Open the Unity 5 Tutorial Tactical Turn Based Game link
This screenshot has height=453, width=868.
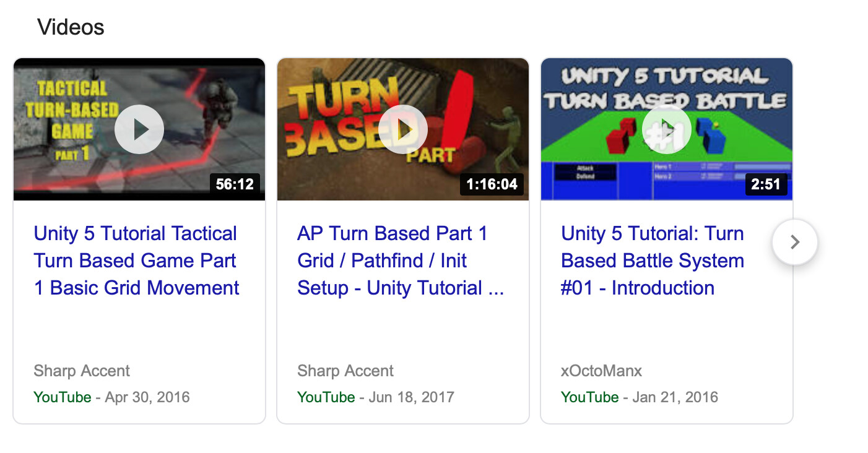pyautogui.click(x=136, y=260)
